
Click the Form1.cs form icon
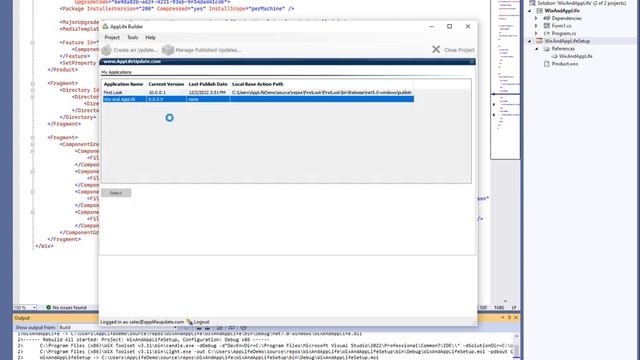pos(547,26)
